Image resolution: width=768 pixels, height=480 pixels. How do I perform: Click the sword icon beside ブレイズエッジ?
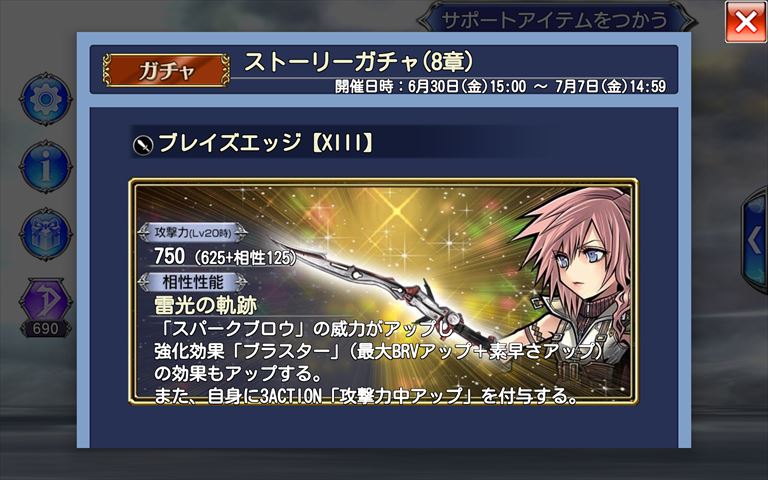pyautogui.click(x=143, y=145)
